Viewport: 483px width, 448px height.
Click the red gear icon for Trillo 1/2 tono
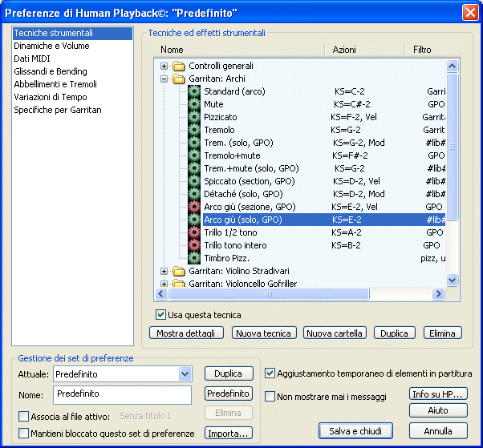(194, 232)
